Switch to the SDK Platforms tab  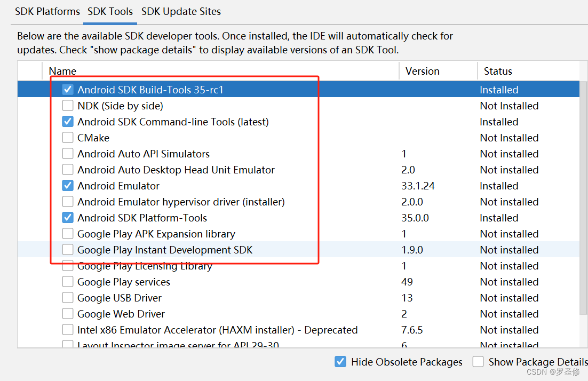click(47, 12)
